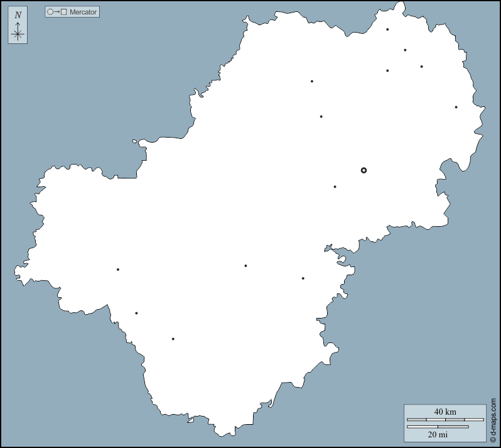Click easternmost dot of the northeast four-dot cluster
Image resolution: width=501 pixels, height=448 pixels.
pyautogui.click(x=421, y=67)
